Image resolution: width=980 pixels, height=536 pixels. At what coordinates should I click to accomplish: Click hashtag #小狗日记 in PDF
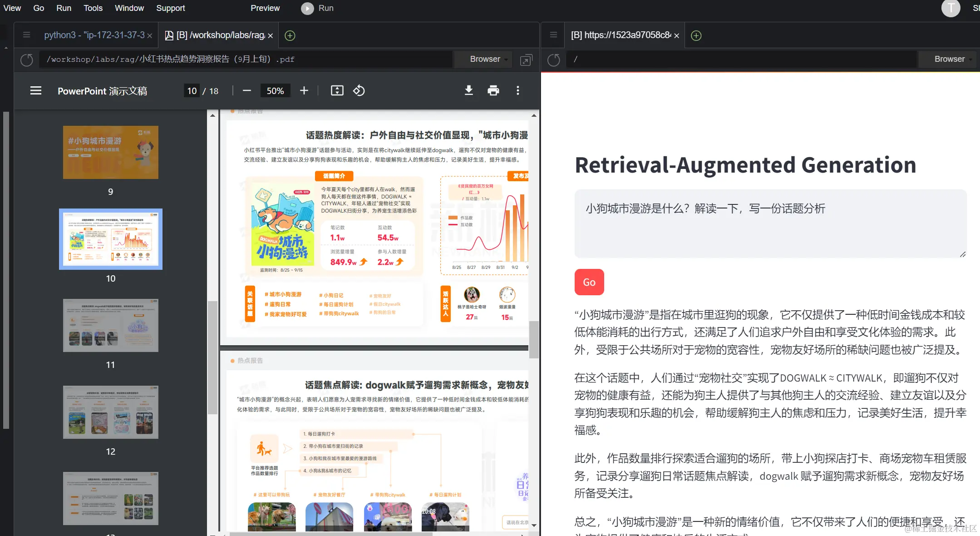tap(331, 295)
